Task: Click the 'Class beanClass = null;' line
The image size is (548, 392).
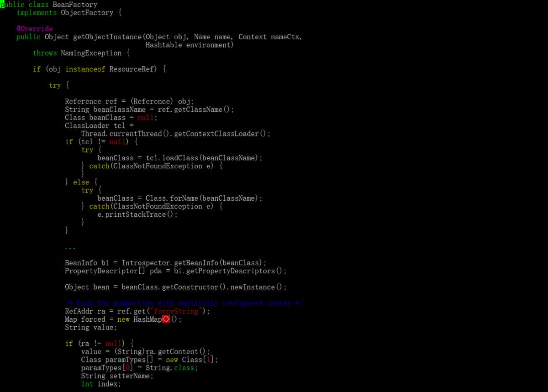Action: click(x=111, y=118)
